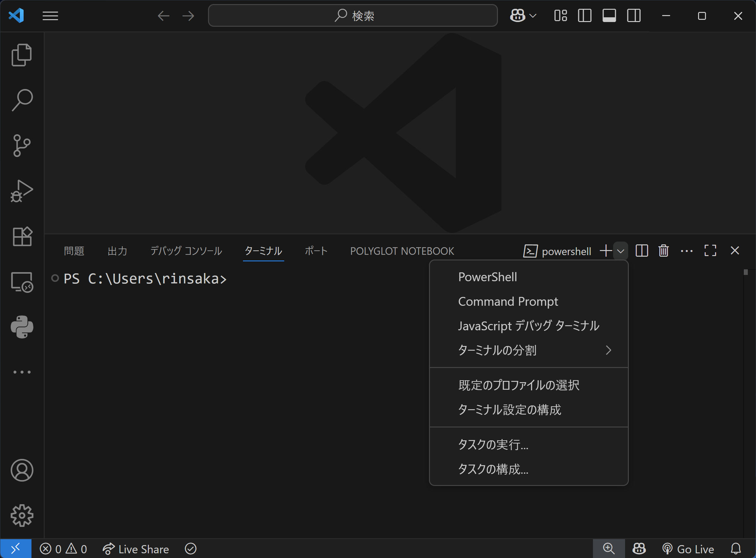Go back with the left arrow
Viewport: 756px width, 558px height.
pyautogui.click(x=164, y=16)
